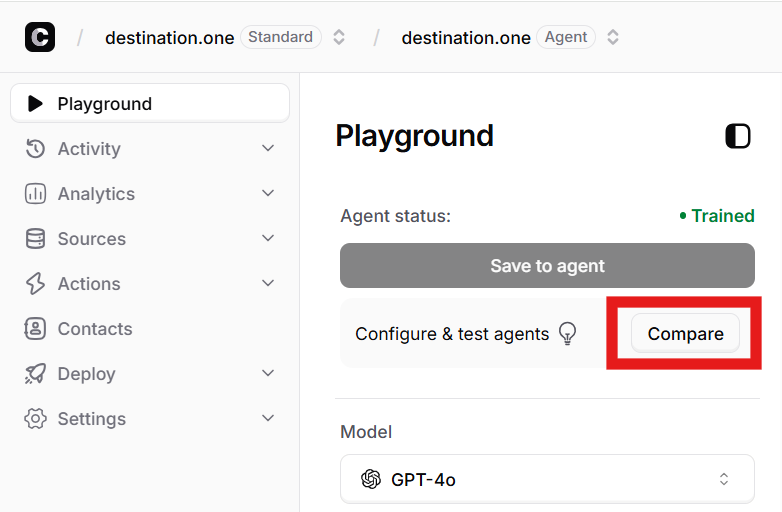The image size is (782, 512).
Task: Click the Activity history clock icon
Action: tap(35, 149)
